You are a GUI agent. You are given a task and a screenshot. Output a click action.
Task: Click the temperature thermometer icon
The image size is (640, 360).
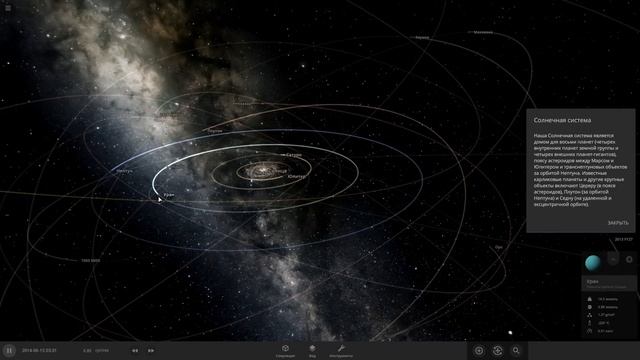(x=589, y=323)
